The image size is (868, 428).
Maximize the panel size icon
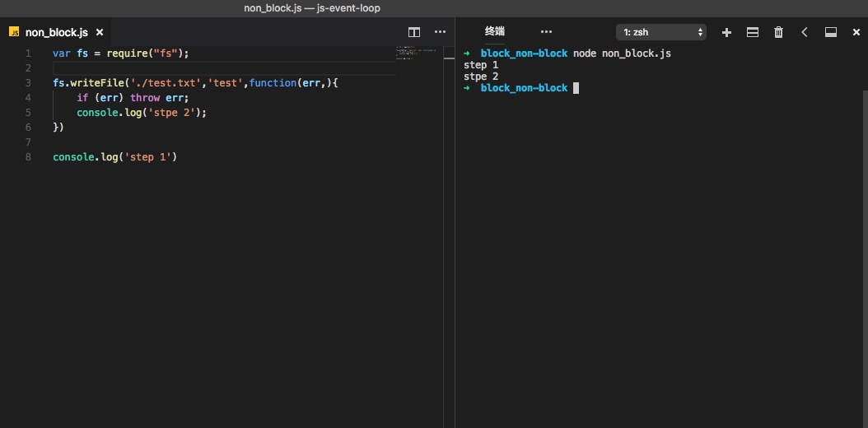click(x=830, y=32)
